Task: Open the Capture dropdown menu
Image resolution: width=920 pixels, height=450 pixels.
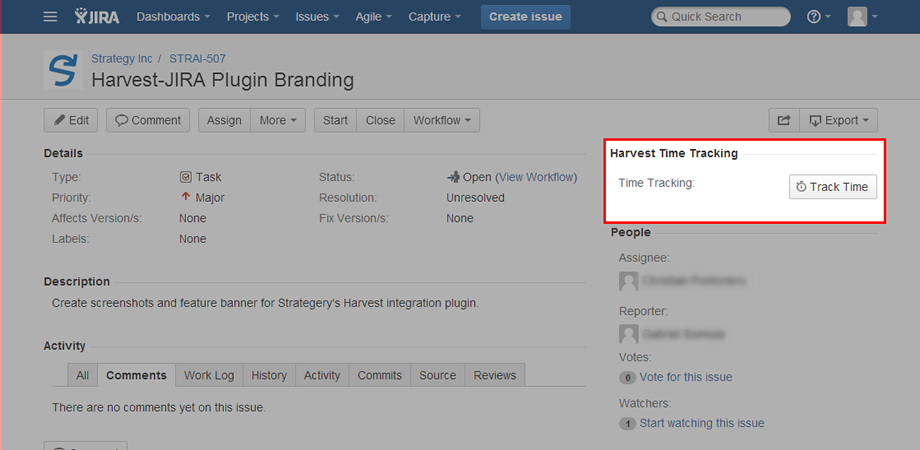Action: [x=435, y=17]
